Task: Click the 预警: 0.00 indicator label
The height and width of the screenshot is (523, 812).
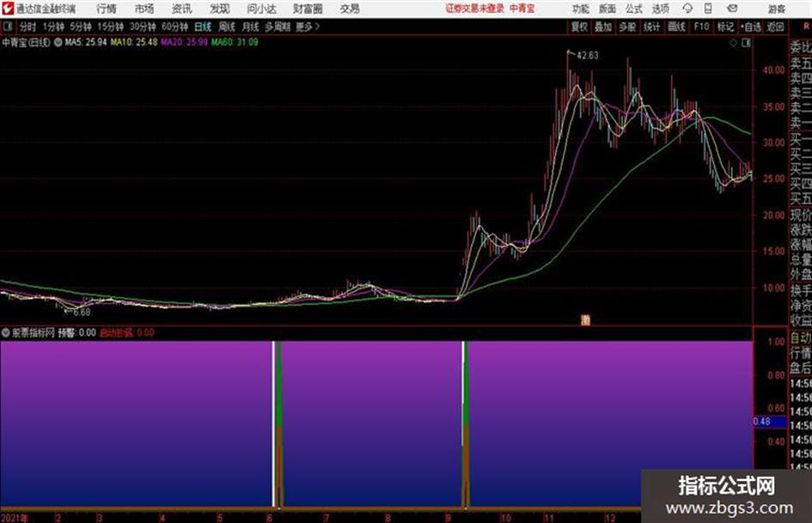Action: pos(76,332)
